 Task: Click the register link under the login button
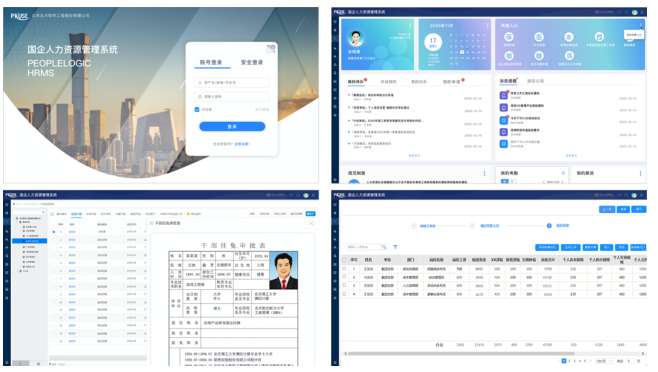pyautogui.click(x=242, y=144)
